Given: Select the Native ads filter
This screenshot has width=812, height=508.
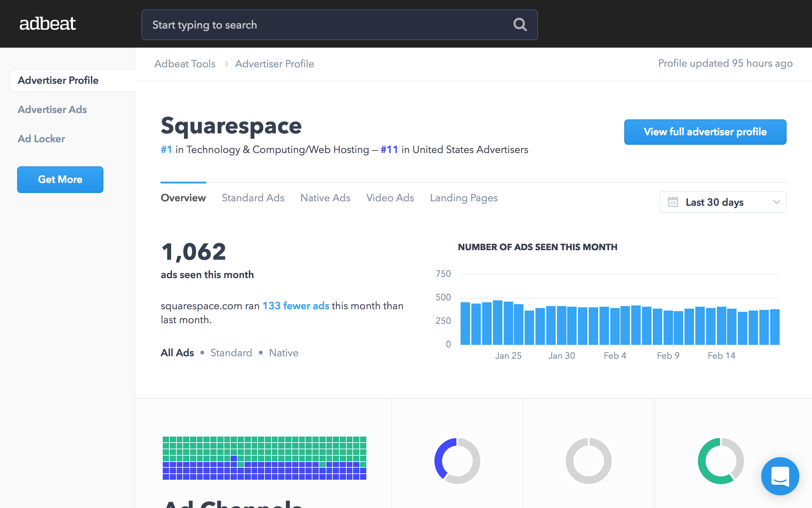Looking at the screenshot, I should click(284, 353).
